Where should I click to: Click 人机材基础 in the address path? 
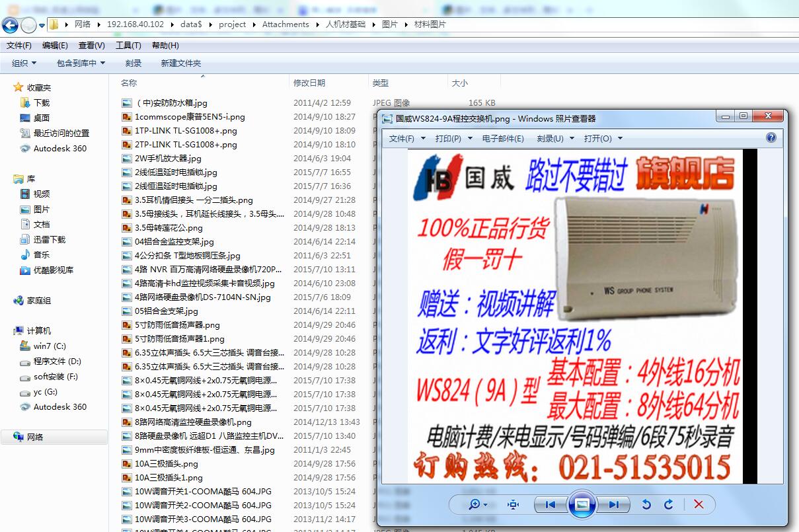pos(345,24)
